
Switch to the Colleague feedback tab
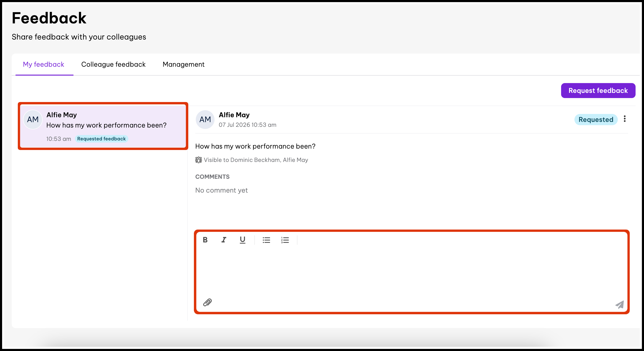(x=113, y=64)
